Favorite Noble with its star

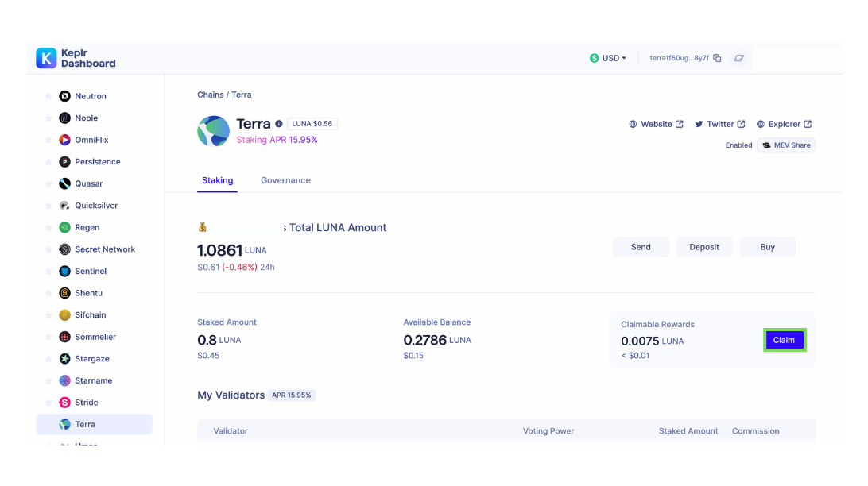click(48, 118)
